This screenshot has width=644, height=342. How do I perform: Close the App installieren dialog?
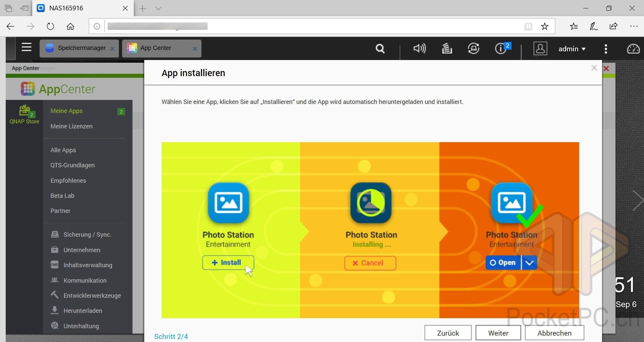(x=594, y=68)
